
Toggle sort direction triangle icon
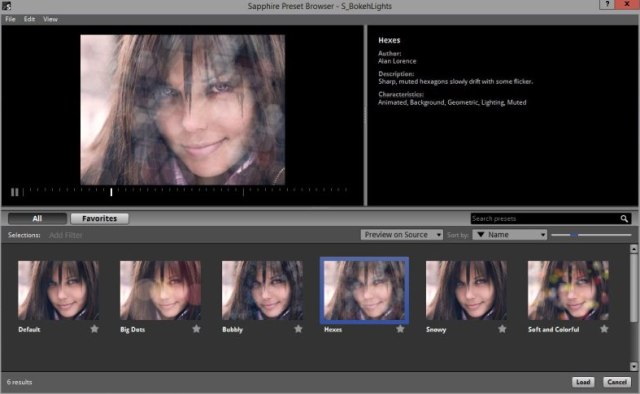click(481, 235)
